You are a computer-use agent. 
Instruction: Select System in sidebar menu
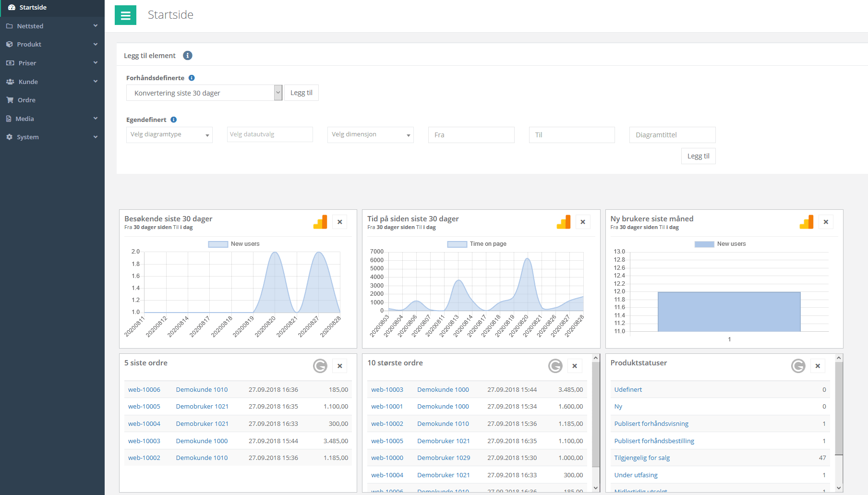point(52,137)
